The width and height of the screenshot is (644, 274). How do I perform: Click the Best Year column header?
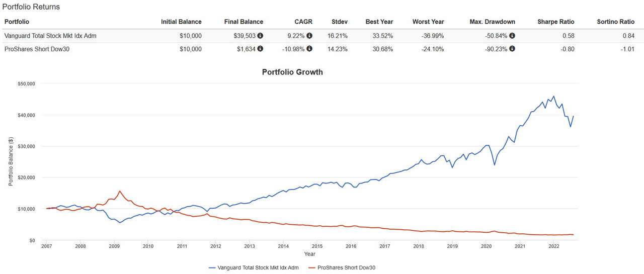379,22
